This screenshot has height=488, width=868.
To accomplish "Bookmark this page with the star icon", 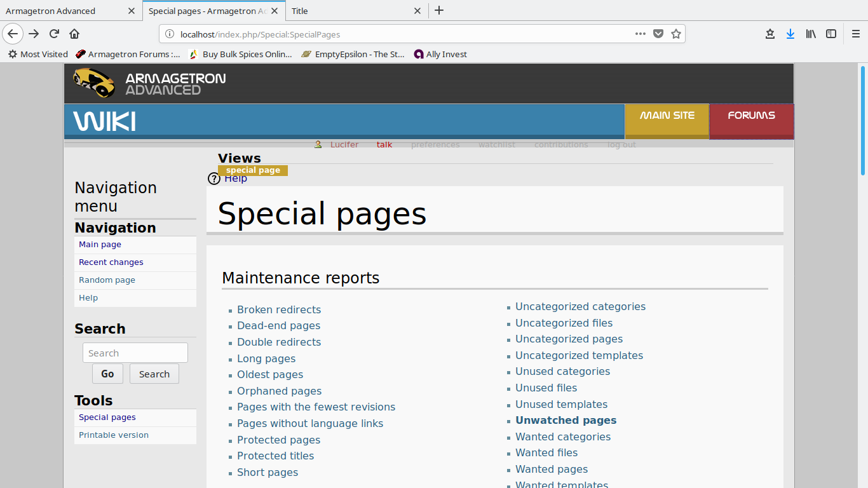I will [676, 34].
